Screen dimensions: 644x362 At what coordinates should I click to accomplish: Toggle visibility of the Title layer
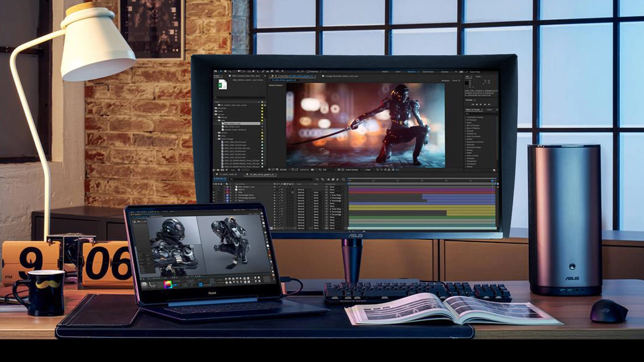click(x=214, y=192)
